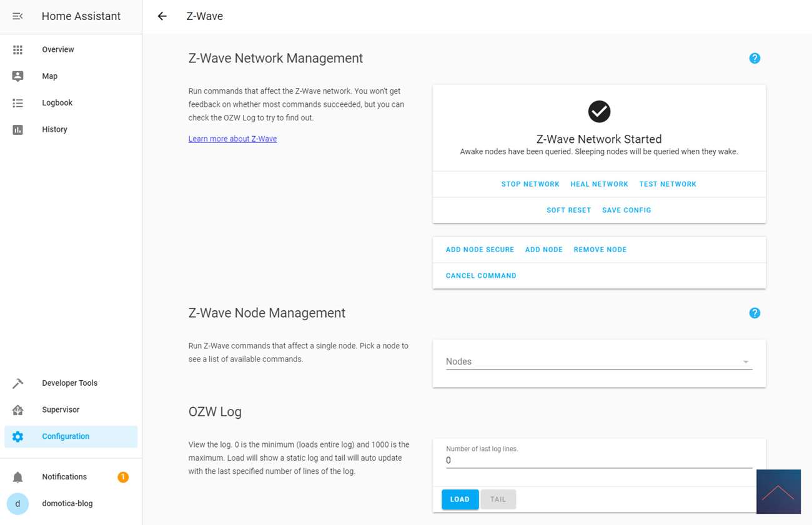Collapse the sidebar with the menu icon
This screenshot has height=525, width=812.
click(x=17, y=16)
